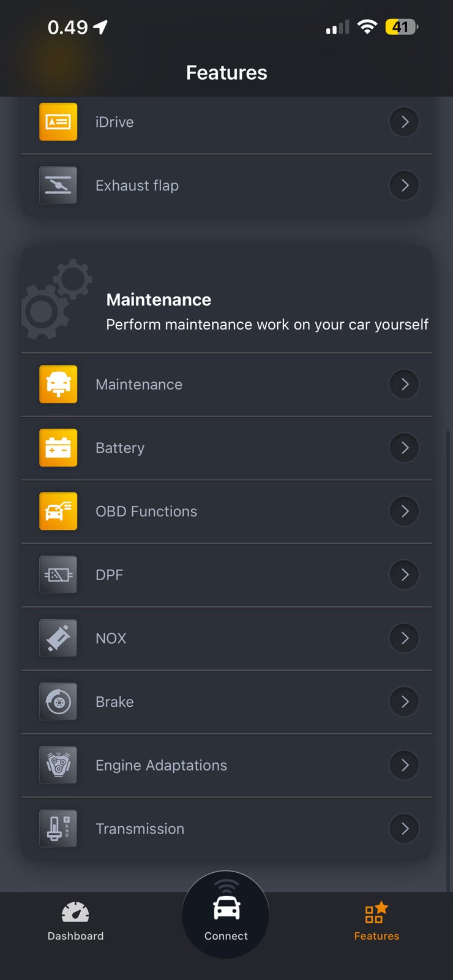Tap the iDrive icon

[x=58, y=122]
